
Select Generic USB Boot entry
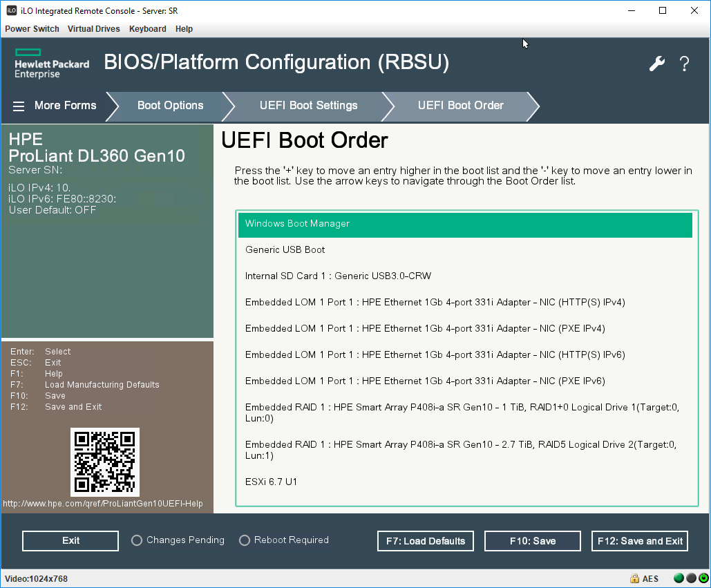[465, 250]
